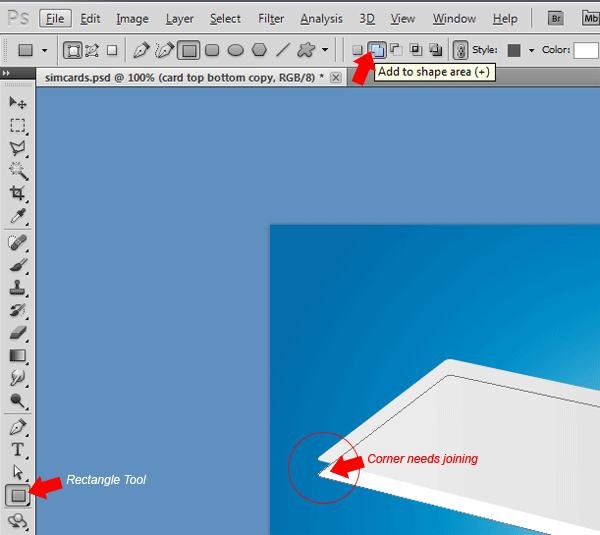Screen dimensions: 600x535
Task: Choose Ellipse shape in options bar
Action: point(236,50)
